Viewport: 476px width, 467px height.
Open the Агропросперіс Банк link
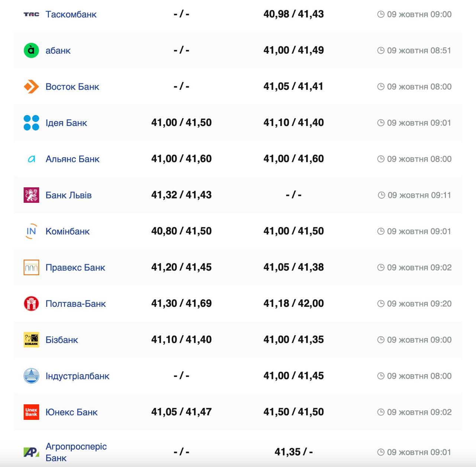[76, 452]
